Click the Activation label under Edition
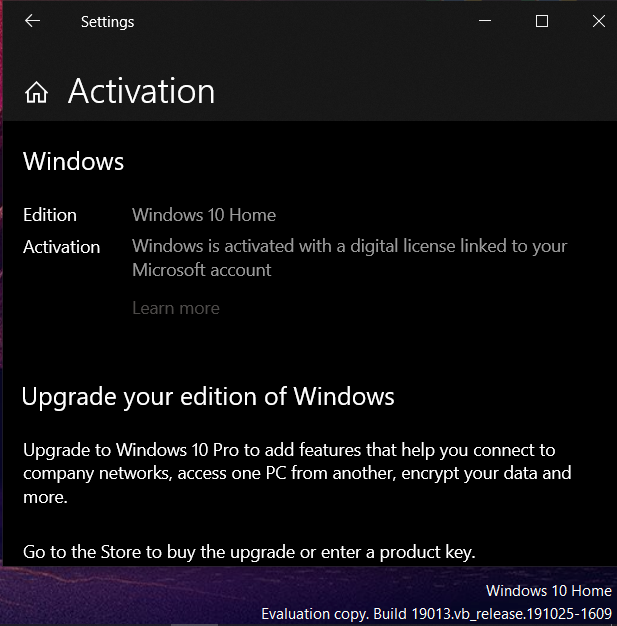This screenshot has height=626, width=617. 62,247
